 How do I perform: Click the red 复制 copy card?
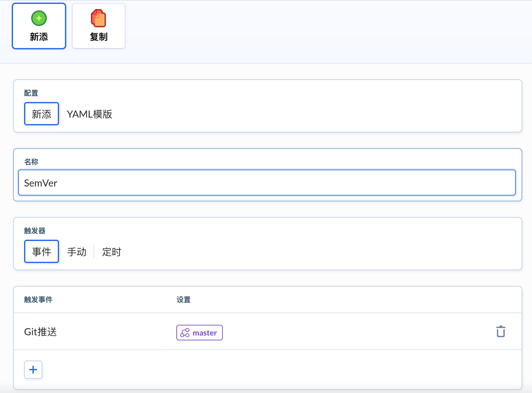99,26
